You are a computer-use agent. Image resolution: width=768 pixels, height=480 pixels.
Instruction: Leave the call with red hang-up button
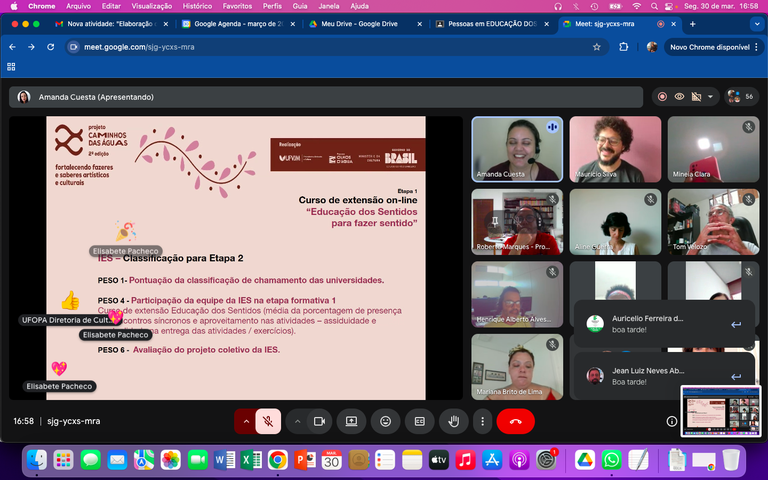tap(516, 421)
